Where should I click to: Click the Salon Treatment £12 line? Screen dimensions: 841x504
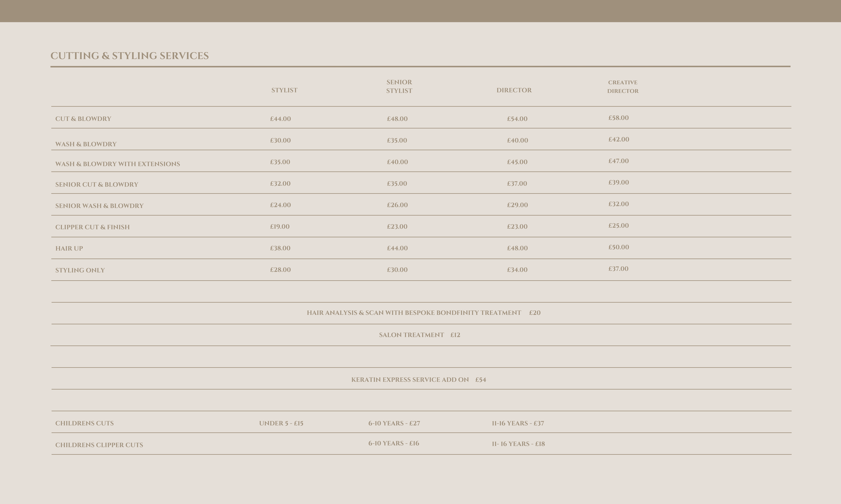[x=419, y=335]
